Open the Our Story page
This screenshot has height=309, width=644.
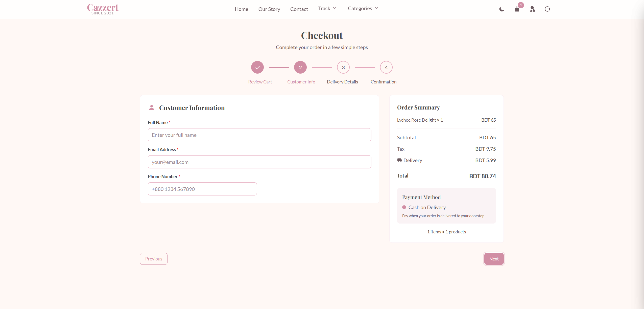coord(269,9)
